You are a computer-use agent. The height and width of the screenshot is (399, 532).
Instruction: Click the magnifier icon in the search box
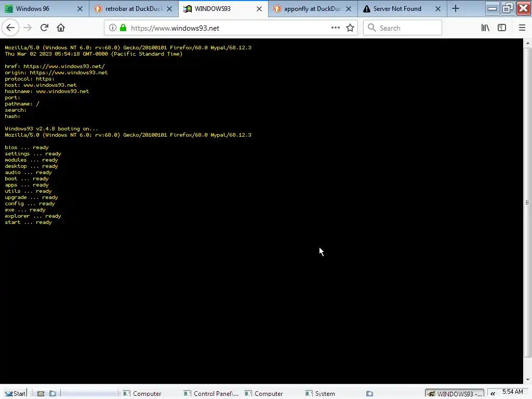pyautogui.click(x=372, y=28)
